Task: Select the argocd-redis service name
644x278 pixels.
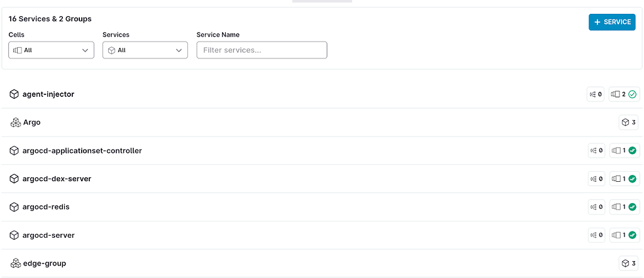Action: [46, 207]
